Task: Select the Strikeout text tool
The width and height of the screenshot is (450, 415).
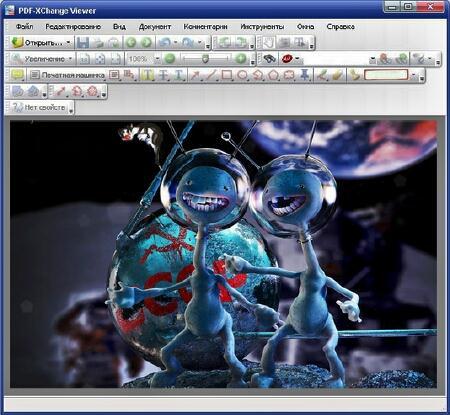Action: [163, 75]
